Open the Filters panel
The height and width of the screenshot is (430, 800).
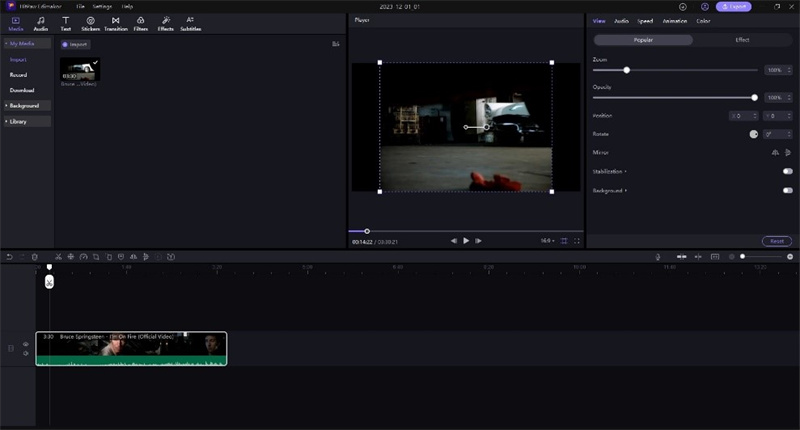(140, 23)
